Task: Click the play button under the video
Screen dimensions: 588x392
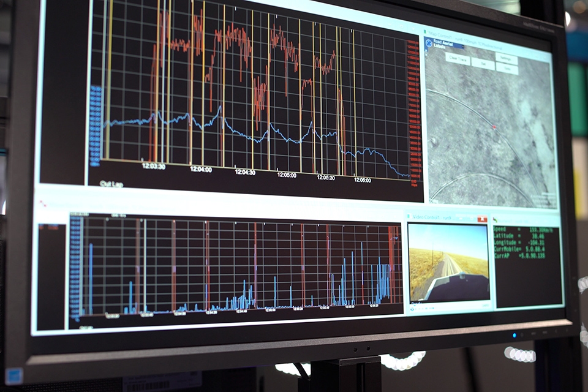Action: coord(413,309)
